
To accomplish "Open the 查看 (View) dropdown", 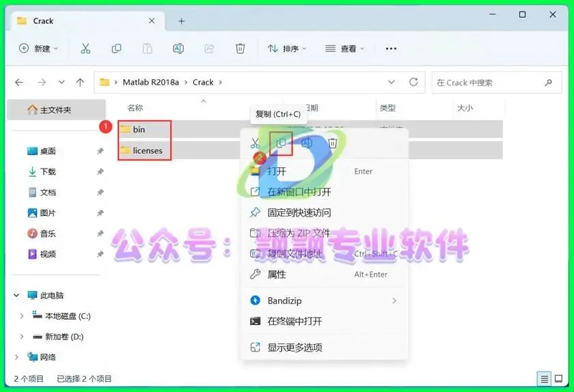I will click(x=344, y=48).
